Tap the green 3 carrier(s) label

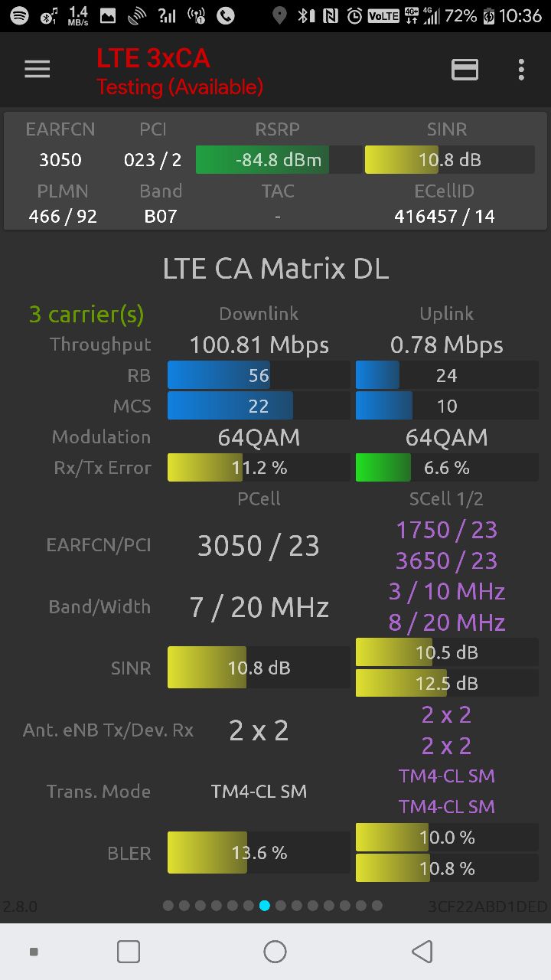coord(86,314)
